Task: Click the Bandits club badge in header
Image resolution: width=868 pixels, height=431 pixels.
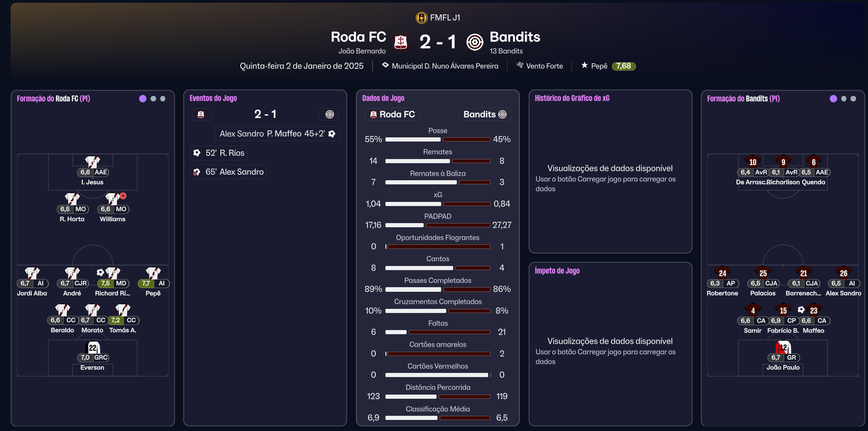Action: click(x=475, y=42)
